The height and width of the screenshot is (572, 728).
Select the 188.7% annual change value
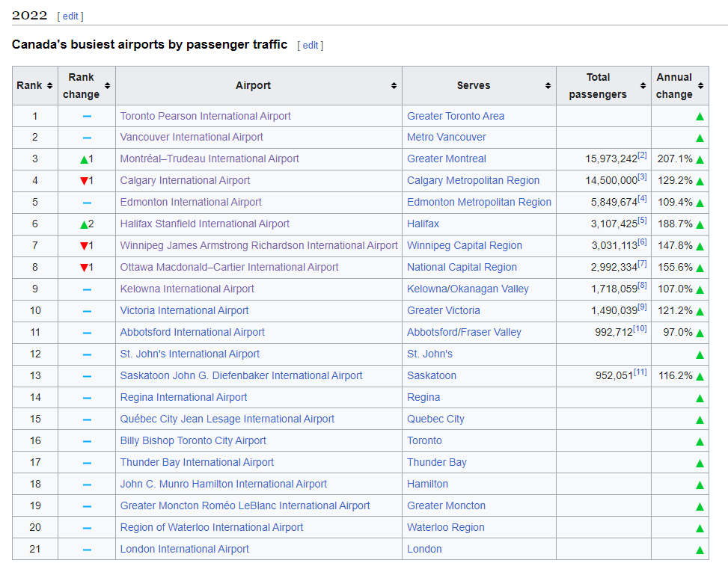coord(675,224)
